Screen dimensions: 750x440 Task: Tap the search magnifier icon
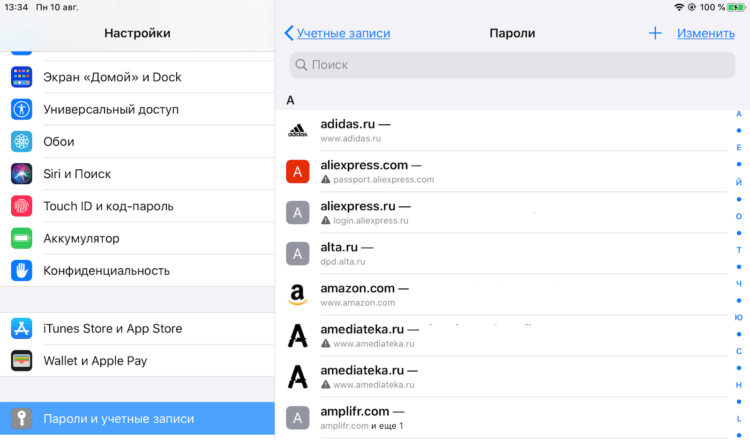tap(301, 65)
